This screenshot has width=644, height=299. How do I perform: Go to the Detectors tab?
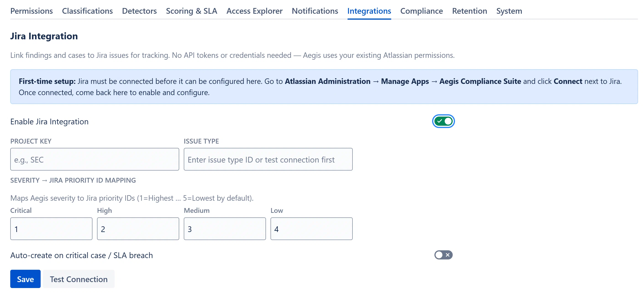point(139,11)
